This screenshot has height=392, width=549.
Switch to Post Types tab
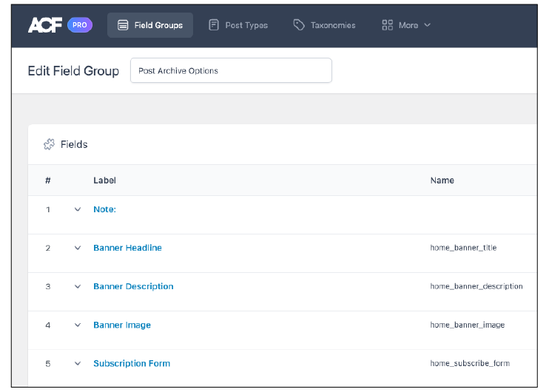pos(238,25)
